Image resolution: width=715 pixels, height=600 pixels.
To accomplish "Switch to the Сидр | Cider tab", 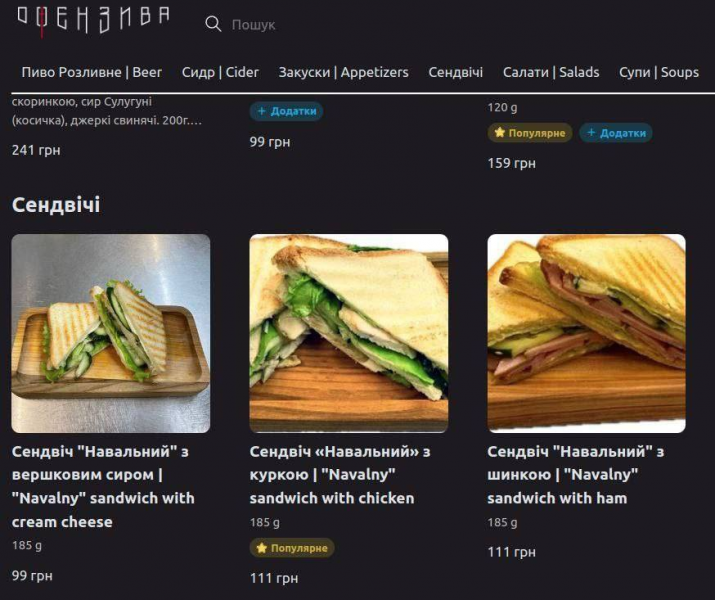I will pos(220,72).
